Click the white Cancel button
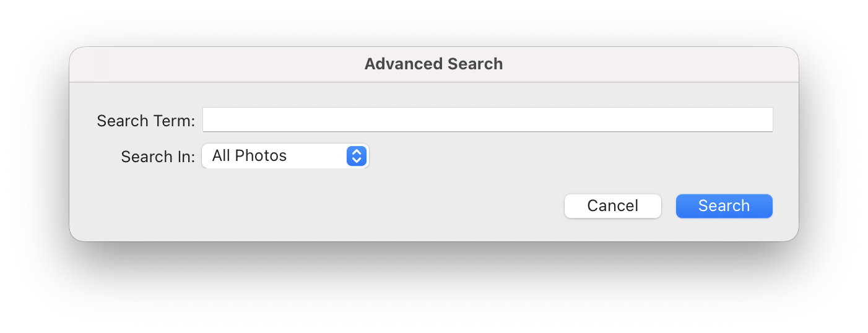 pyautogui.click(x=612, y=206)
